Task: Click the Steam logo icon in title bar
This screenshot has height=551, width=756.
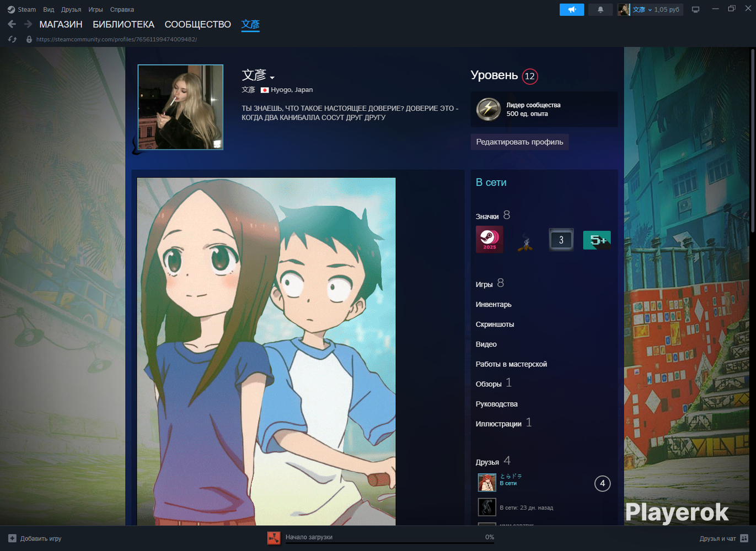Action: pyautogui.click(x=11, y=9)
